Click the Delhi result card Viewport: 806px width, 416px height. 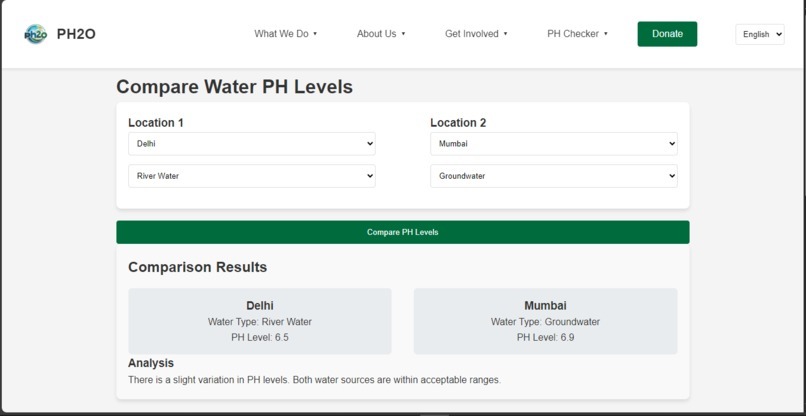(260, 321)
